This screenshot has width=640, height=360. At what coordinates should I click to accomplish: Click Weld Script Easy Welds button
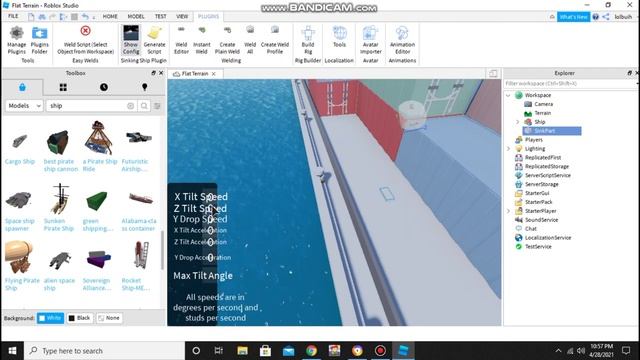click(x=85, y=40)
